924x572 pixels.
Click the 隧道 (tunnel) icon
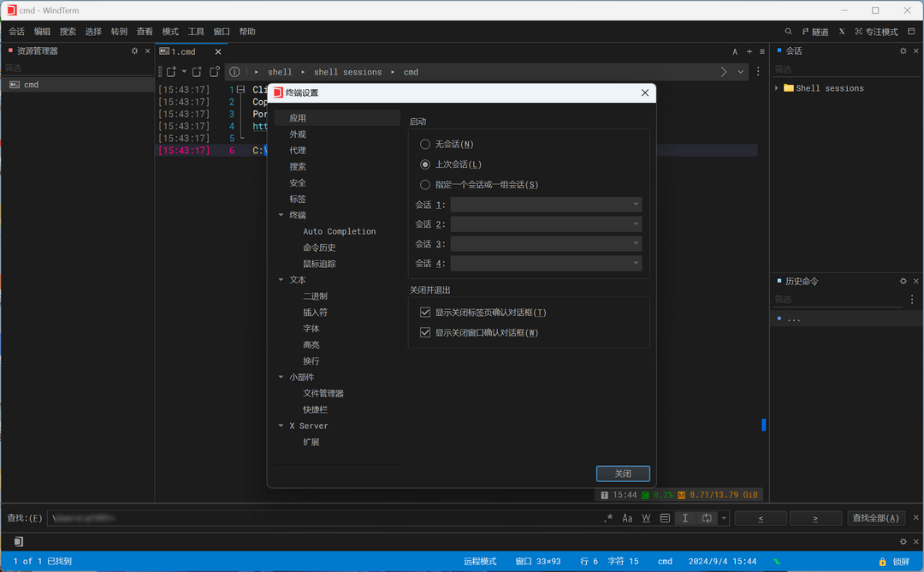point(813,31)
